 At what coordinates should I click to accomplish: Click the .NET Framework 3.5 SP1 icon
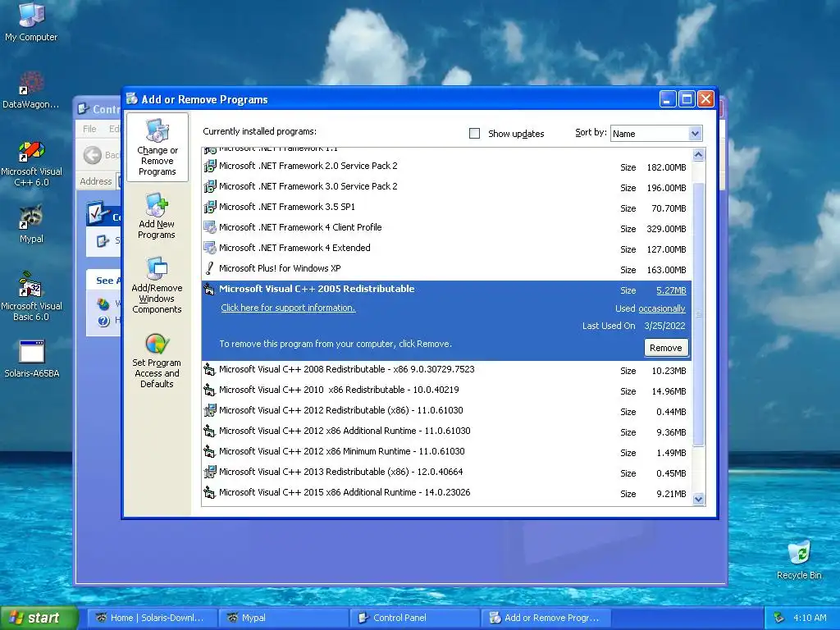209,207
